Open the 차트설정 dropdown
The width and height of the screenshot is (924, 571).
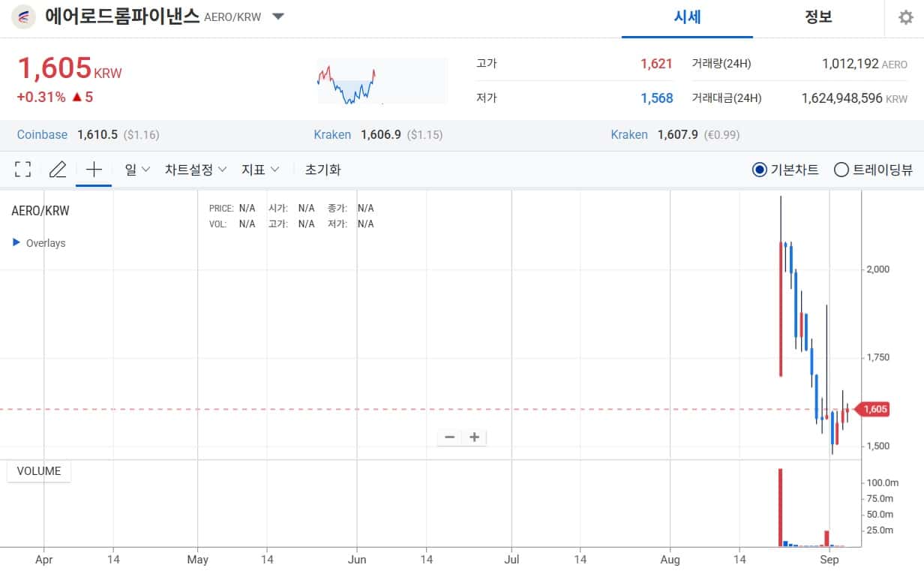pos(196,170)
